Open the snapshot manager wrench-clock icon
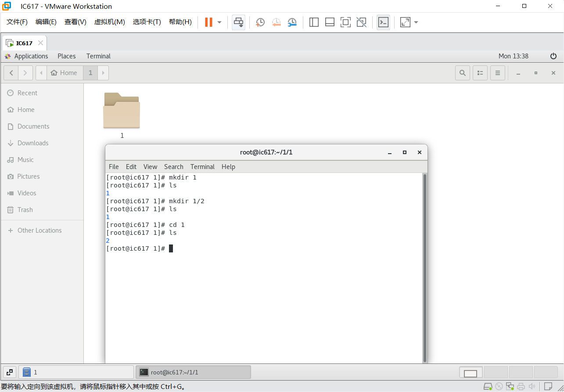This screenshot has height=392, width=564. pos(292,22)
